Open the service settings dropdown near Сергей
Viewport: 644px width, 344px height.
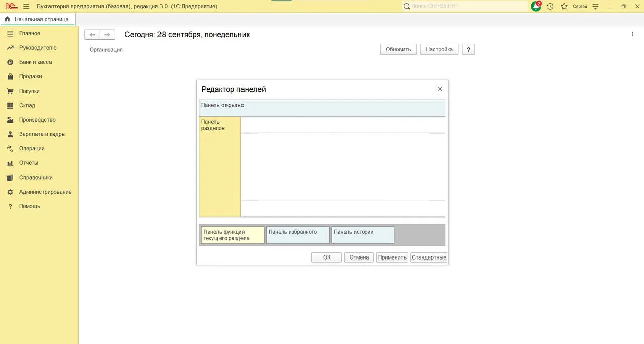[596, 6]
